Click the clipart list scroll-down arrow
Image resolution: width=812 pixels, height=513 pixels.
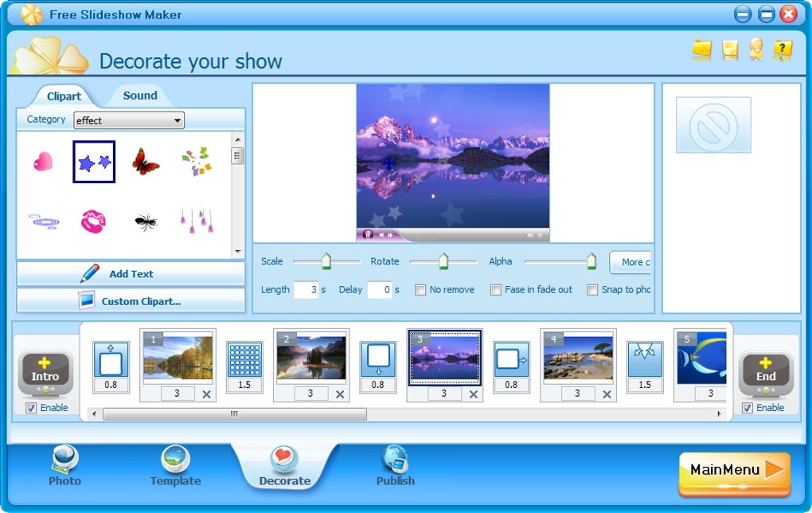pos(236,249)
